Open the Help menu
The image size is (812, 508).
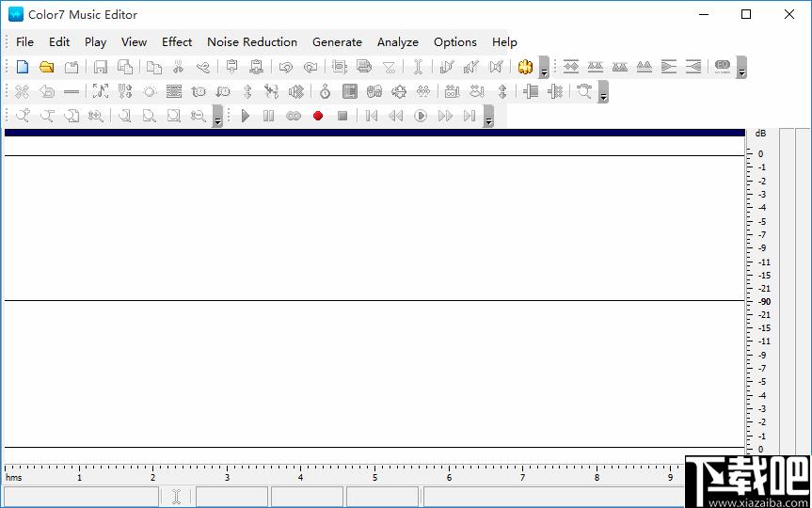(x=504, y=42)
